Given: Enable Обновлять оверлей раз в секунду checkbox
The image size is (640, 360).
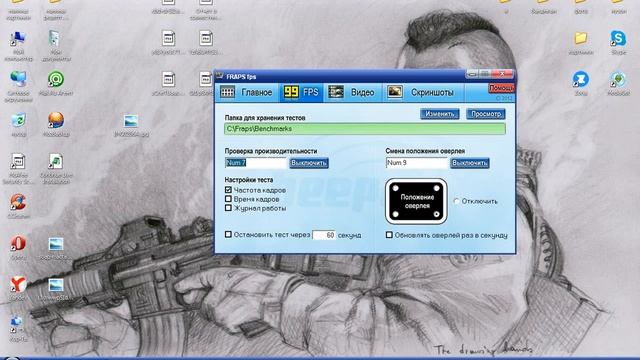Looking at the screenshot, I should pyautogui.click(x=389, y=235).
